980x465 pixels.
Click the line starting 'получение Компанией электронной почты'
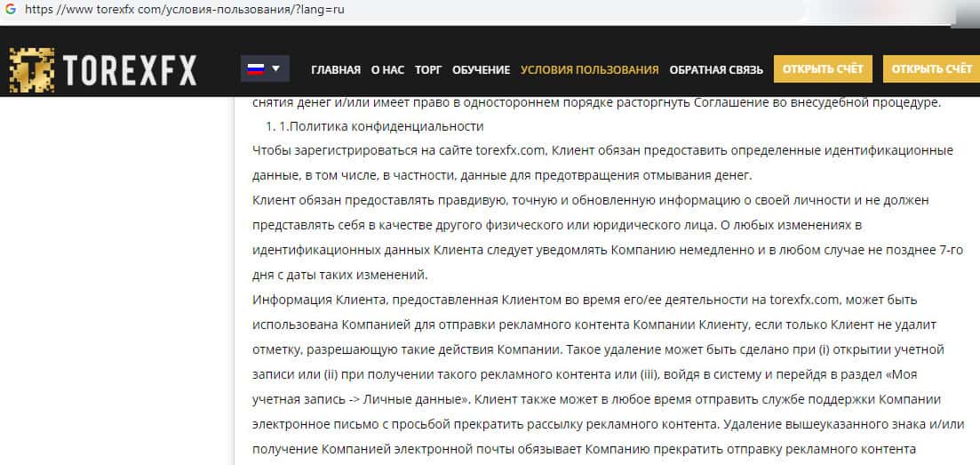[x=585, y=449]
